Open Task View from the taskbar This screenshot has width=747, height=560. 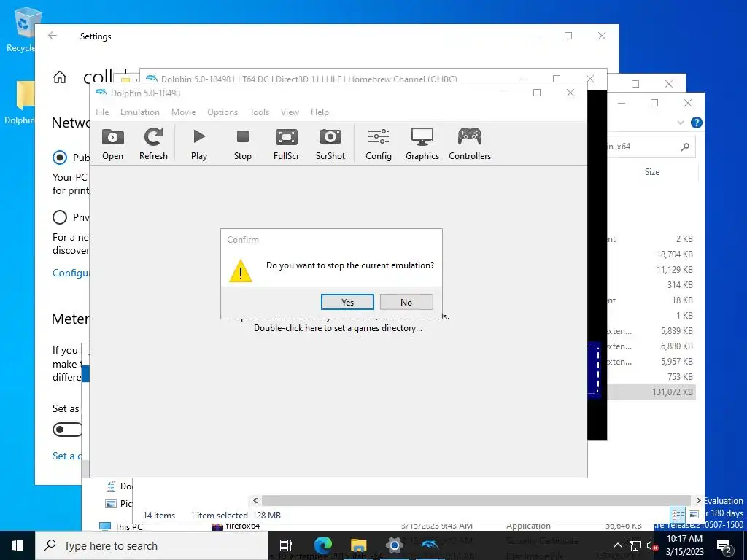(x=286, y=545)
